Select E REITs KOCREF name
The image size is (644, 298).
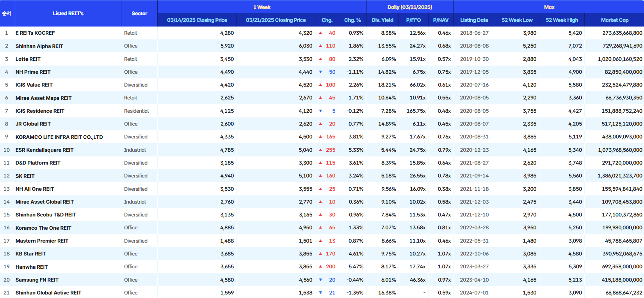pos(35,33)
